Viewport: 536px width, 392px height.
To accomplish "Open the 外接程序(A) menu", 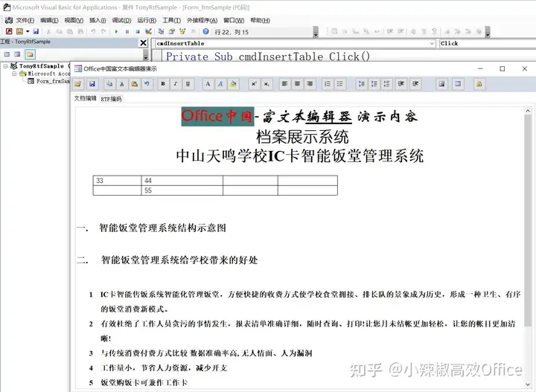I will [x=202, y=21].
